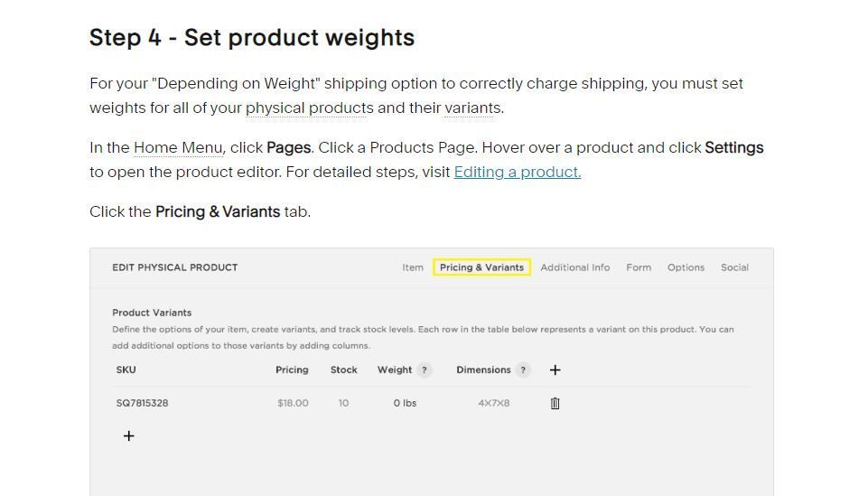The image size is (868, 496).
Task: Click the stock quantity value 10
Action: (344, 403)
